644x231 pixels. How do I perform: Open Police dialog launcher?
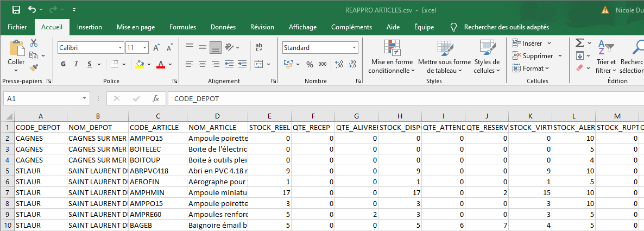tap(174, 82)
